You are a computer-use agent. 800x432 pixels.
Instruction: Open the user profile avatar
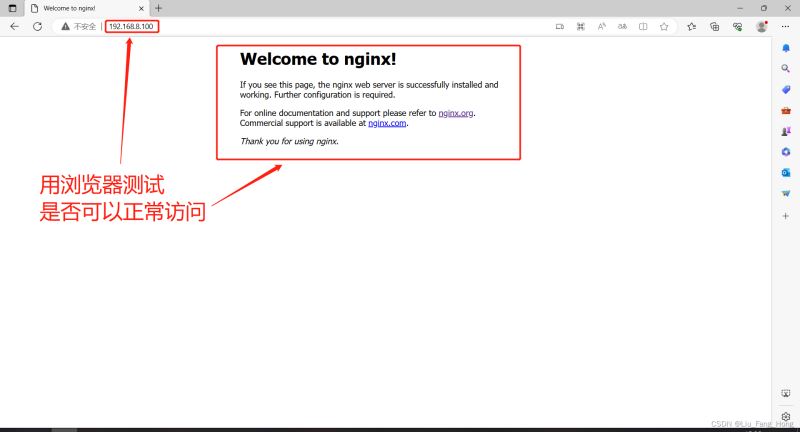click(x=762, y=27)
